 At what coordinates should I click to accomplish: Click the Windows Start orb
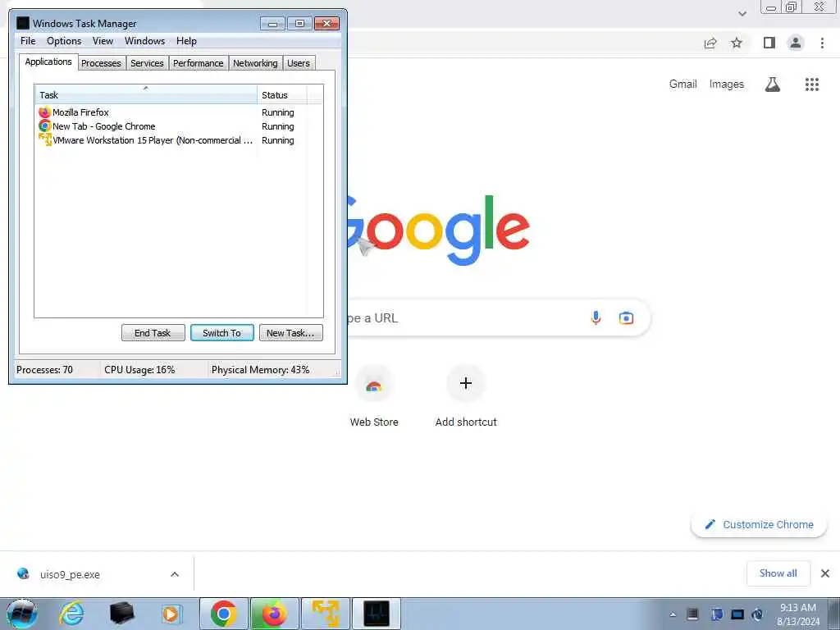coord(22,614)
